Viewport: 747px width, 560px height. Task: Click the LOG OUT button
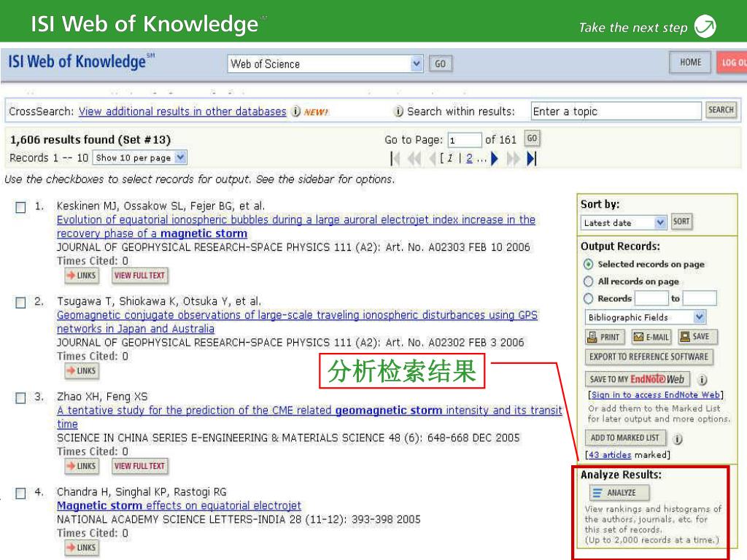(732, 63)
